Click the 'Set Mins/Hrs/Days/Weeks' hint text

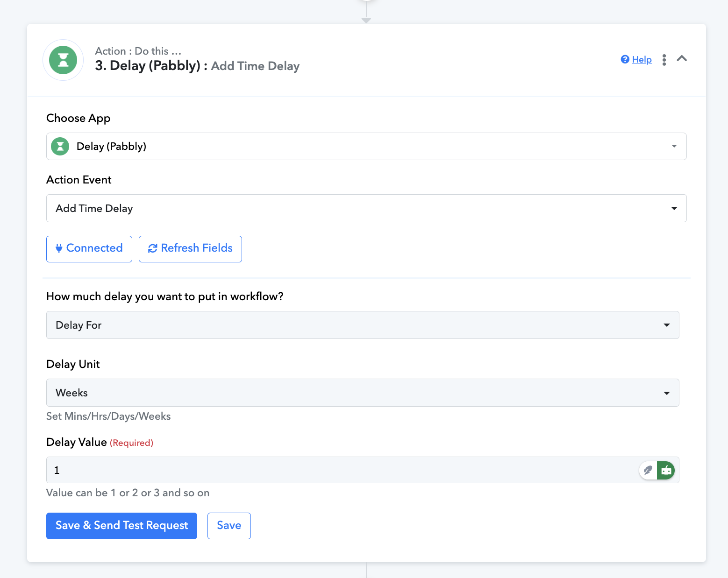point(108,416)
